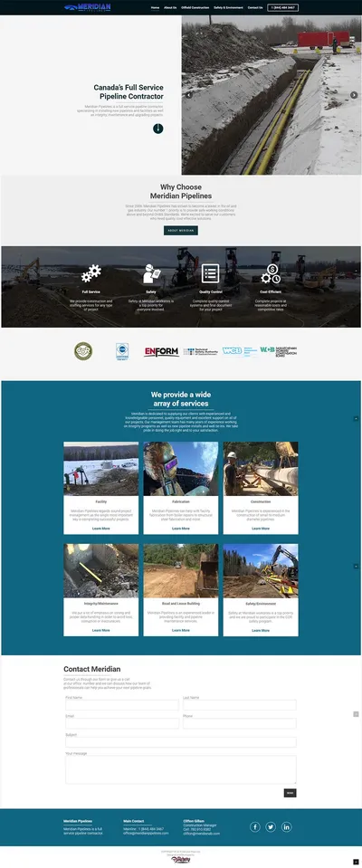Open Safety & Environment menu item

pyautogui.click(x=228, y=8)
